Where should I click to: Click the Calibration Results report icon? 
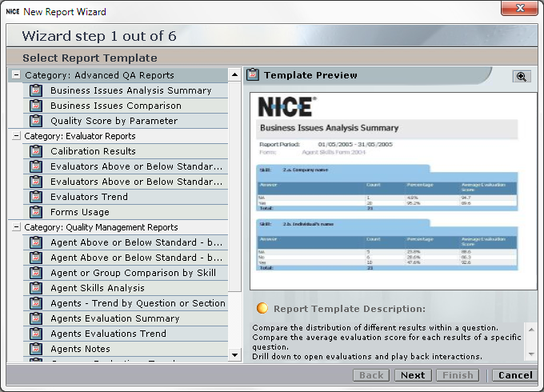point(36,151)
